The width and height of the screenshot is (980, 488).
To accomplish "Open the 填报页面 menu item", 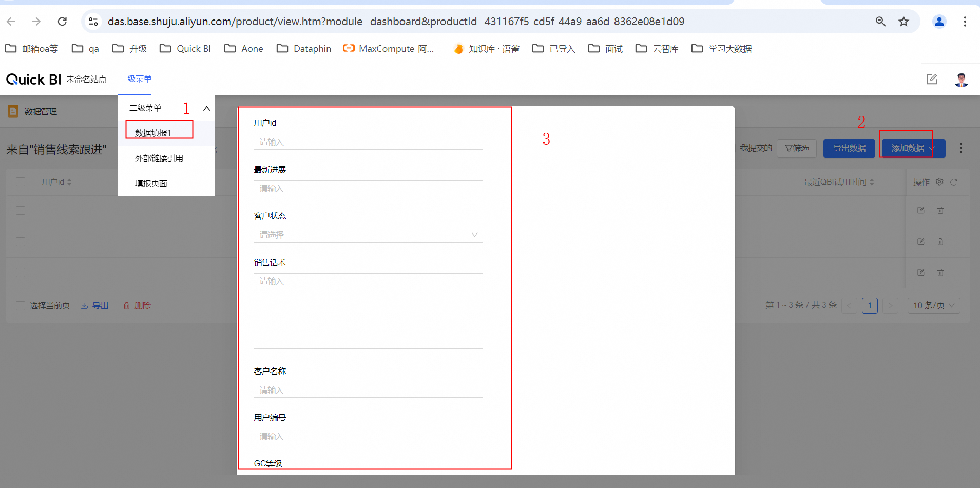I will tap(151, 183).
